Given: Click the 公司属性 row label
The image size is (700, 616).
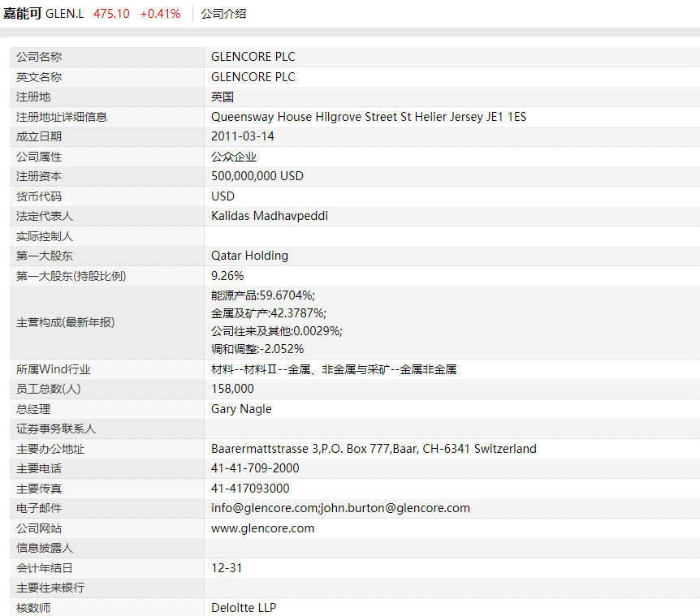Looking at the screenshot, I should pos(39,157).
